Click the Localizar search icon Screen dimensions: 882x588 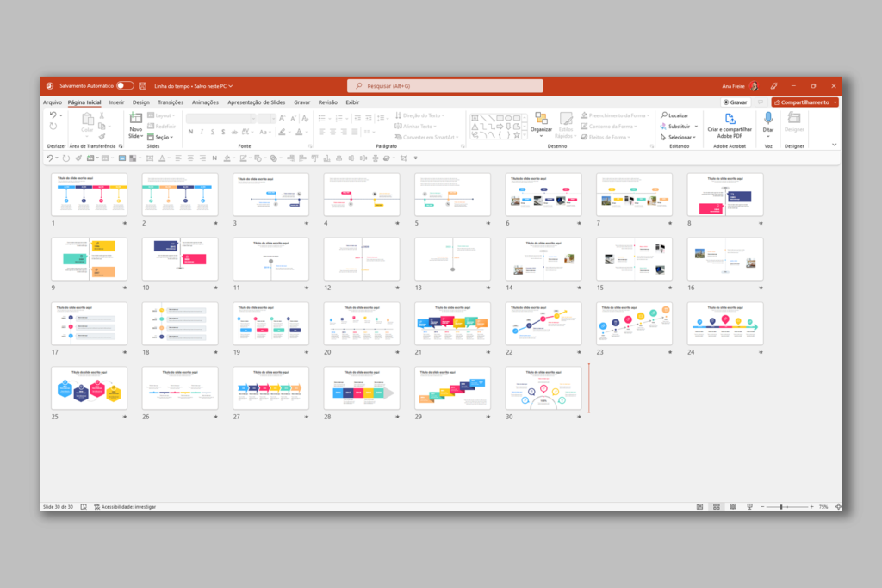coord(664,115)
